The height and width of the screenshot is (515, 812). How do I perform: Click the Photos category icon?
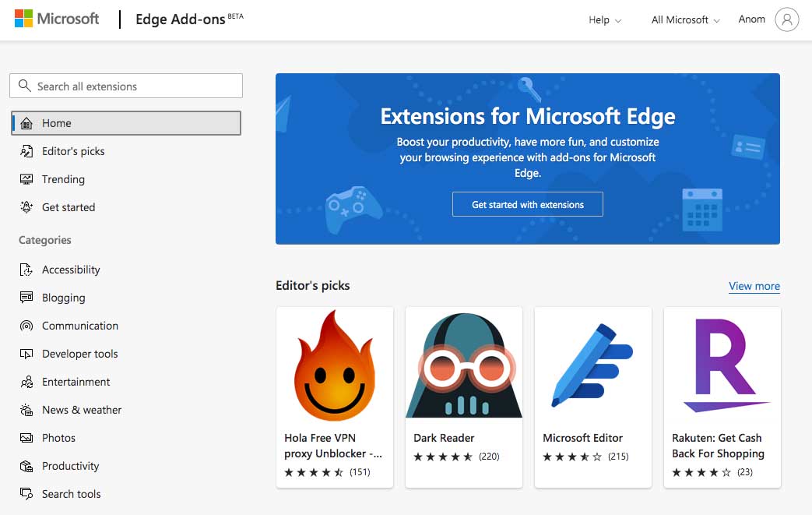[x=26, y=438]
